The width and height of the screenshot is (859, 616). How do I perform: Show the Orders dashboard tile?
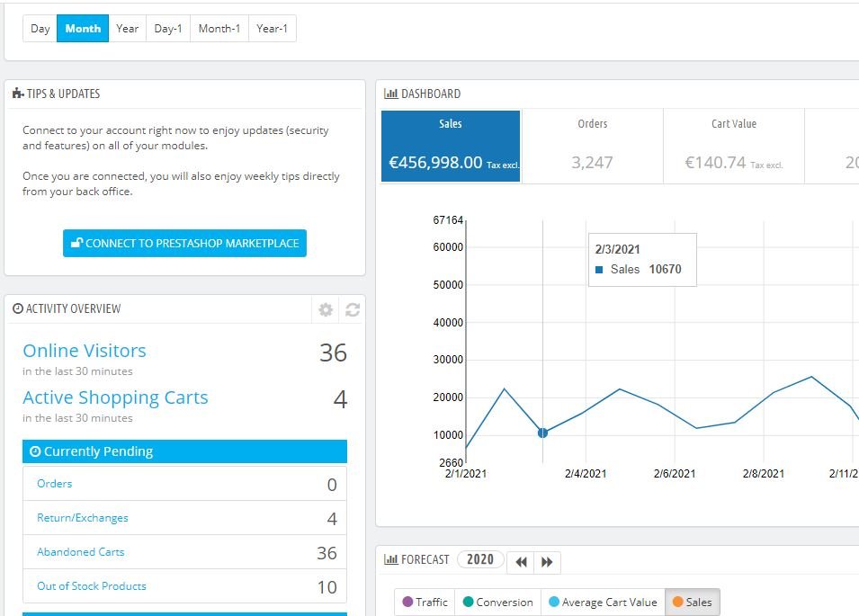point(592,146)
